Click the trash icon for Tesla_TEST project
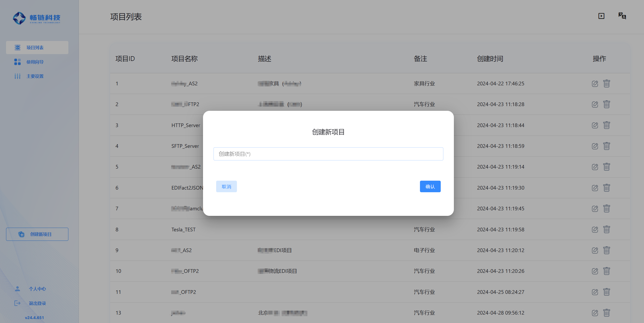The height and width of the screenshot is (323, 644). [x=606, y=230]
